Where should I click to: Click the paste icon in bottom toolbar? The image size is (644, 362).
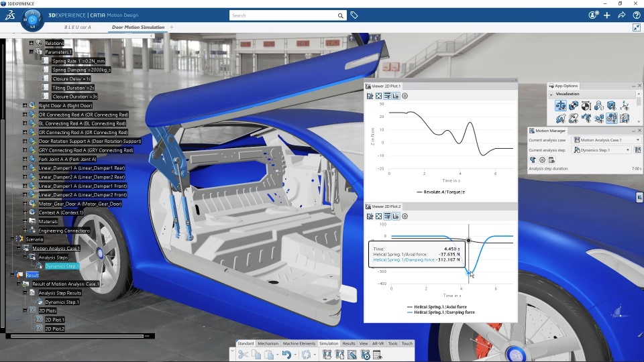pos(269,354)
